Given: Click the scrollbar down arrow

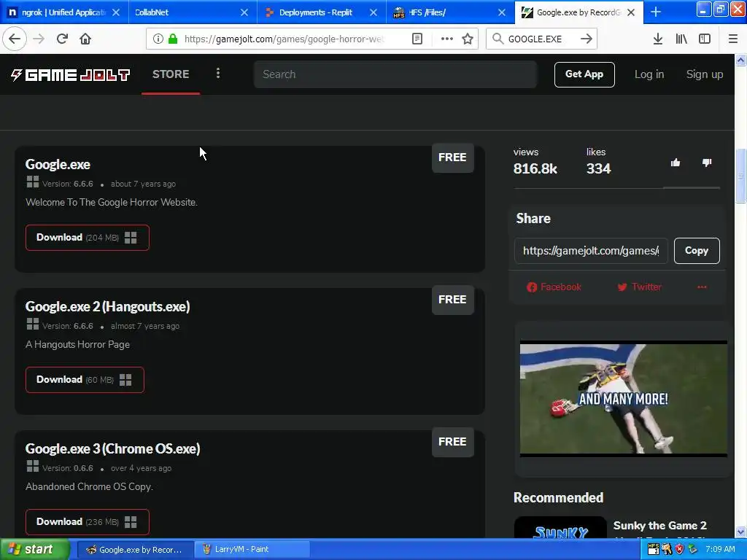Looking at the screenshot, I should [740, 532].
